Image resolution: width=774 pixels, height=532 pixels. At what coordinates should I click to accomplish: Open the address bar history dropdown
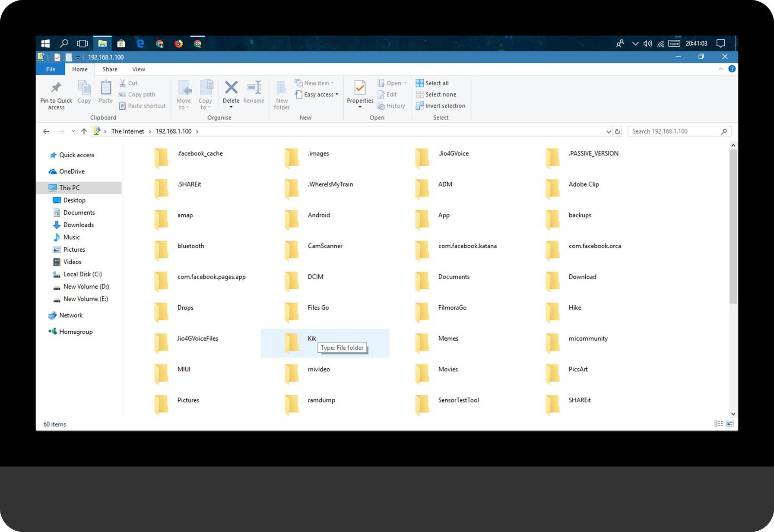[609, 132]
